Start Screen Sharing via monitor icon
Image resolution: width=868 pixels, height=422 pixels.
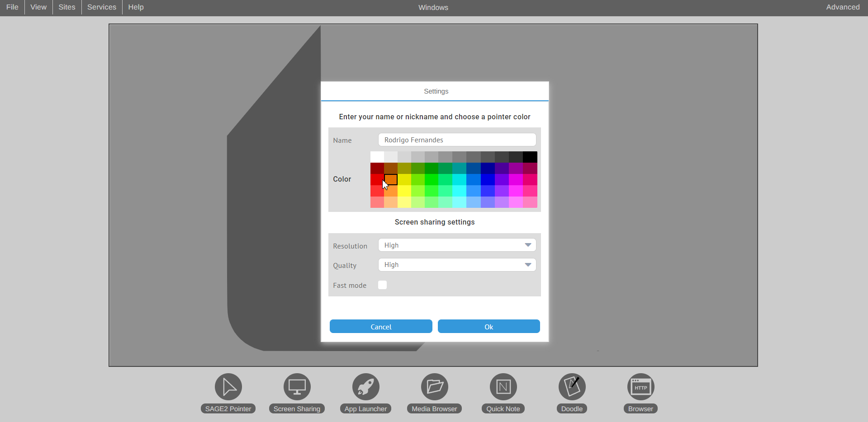[297, 387]
